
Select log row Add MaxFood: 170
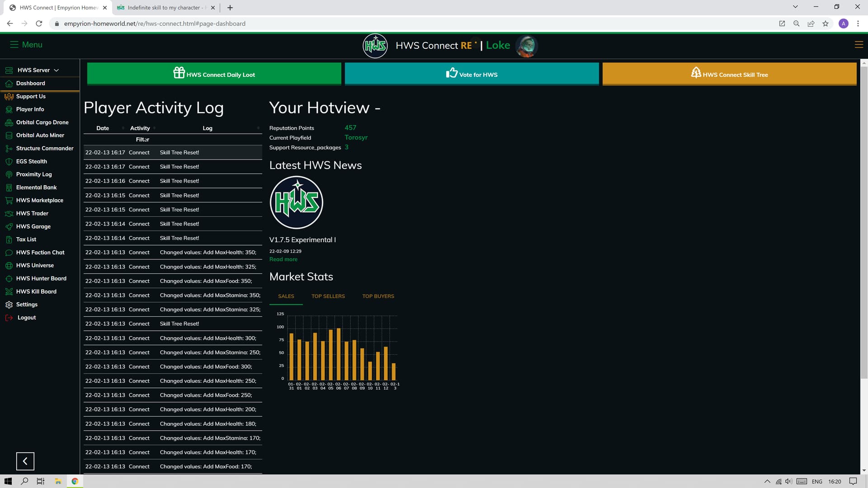pyautogui.click(x=173, y=467)
